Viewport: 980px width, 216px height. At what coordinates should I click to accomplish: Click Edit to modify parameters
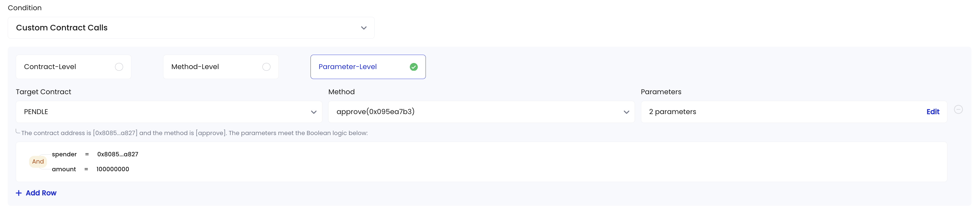coord(933,112)
